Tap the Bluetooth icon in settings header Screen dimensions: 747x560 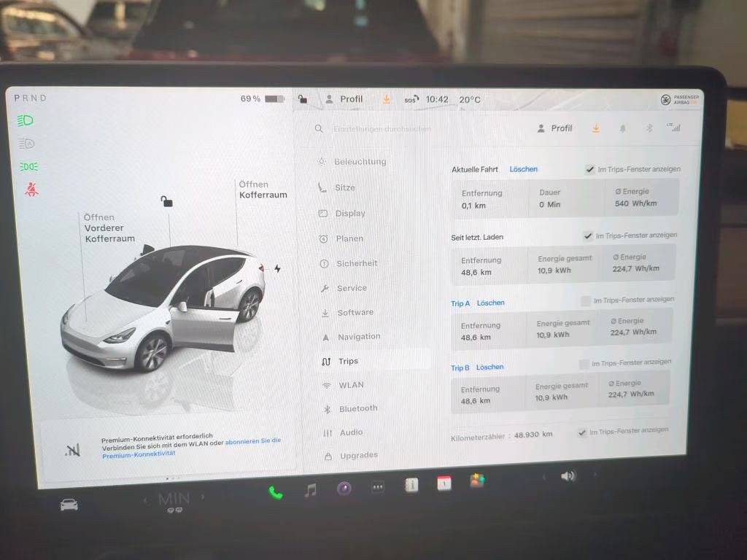pos(649,128)
